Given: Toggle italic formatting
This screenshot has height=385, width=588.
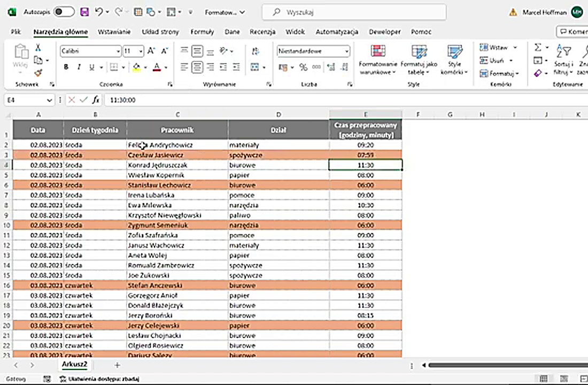Looking at the screenshot, I should (79, 67).
